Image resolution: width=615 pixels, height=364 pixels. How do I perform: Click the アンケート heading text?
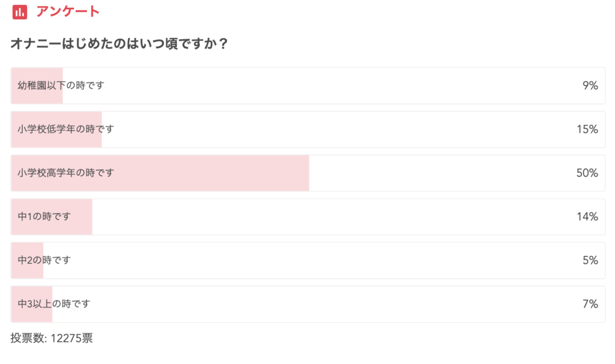(x=67, y=11)
